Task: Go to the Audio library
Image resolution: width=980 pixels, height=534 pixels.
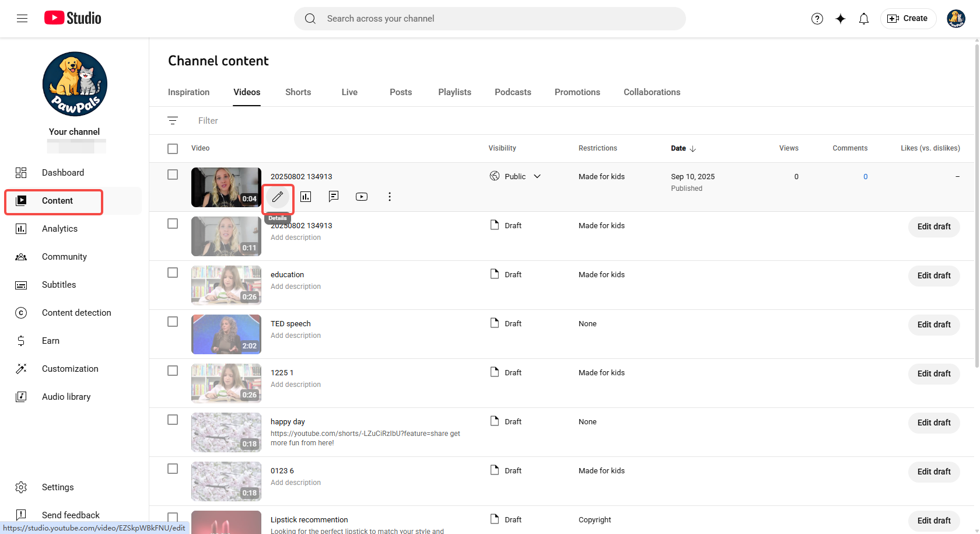Action: (66, 396)
